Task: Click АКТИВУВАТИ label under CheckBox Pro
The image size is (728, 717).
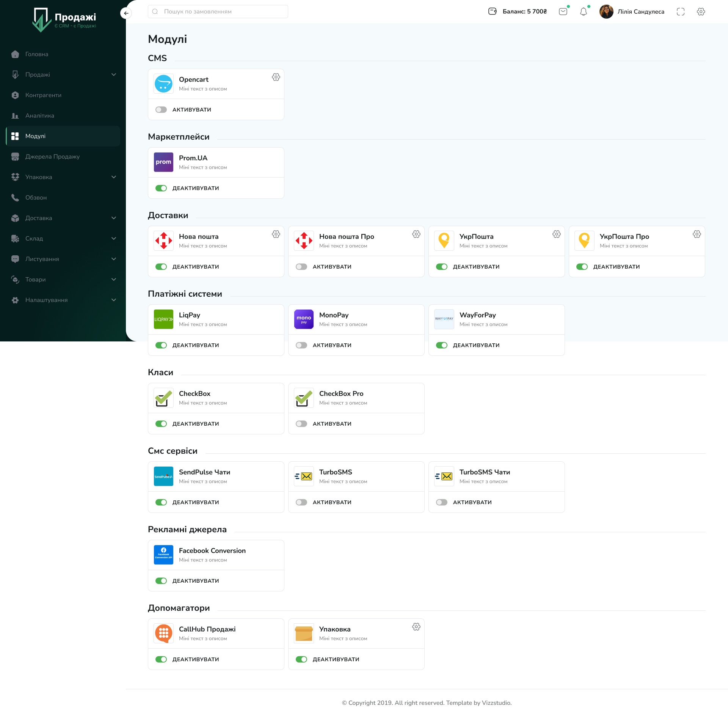Action: [x=332, y=424]
